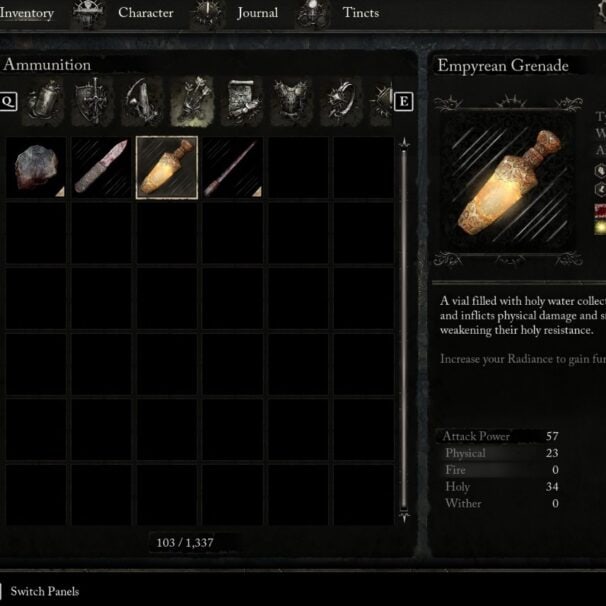Select the throwing knife item slot

pyautogui.click(x=101, y=167)
